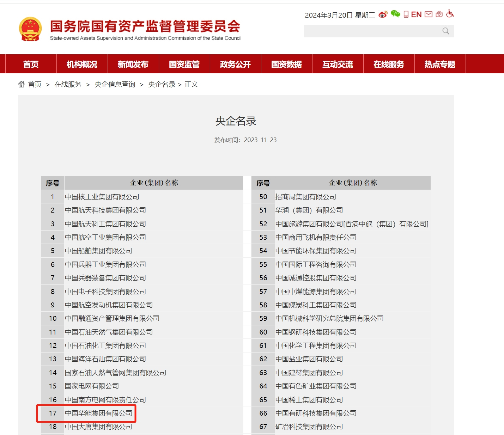This screenshot has height=435, width=504.
Task: Open the 热点专题 menu item
Action: pos(439,64)
